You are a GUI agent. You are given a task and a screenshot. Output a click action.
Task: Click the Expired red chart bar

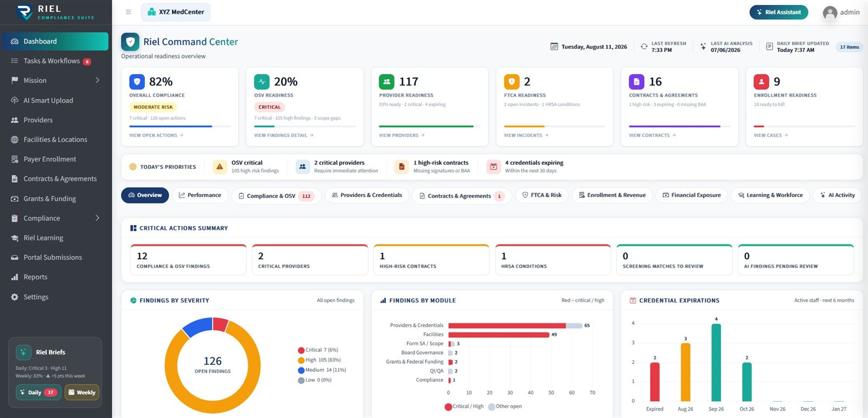(655, 382)
